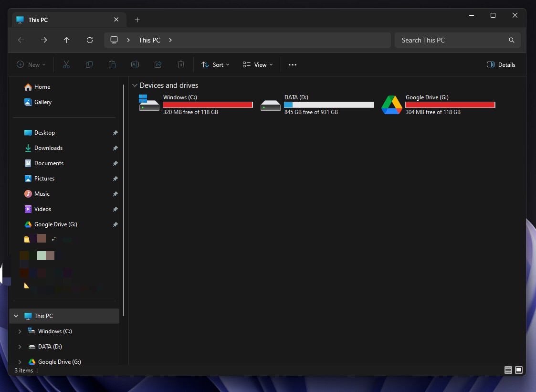Unpin Desktop using its pin icon
The image size is (536, 392).
click(115, 133)
